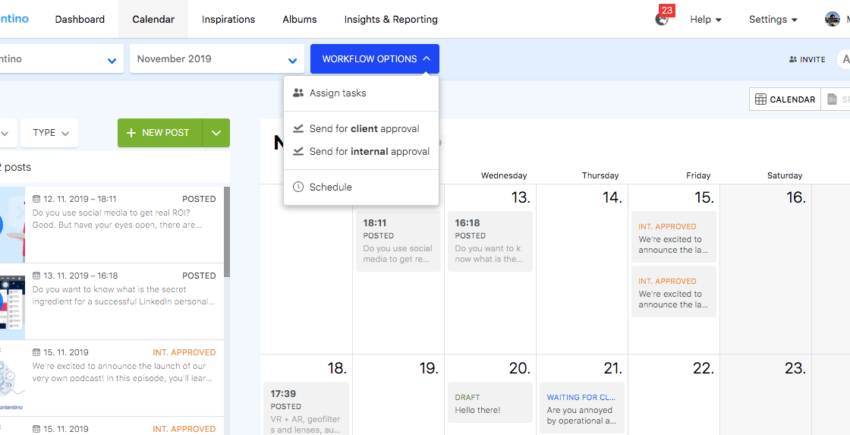Click the '12. 11. 2019 – 18:11' date text

80,199
